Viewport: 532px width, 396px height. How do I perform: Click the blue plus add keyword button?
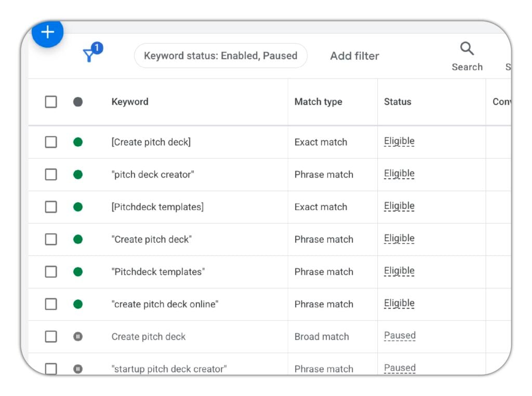(47, 33)
